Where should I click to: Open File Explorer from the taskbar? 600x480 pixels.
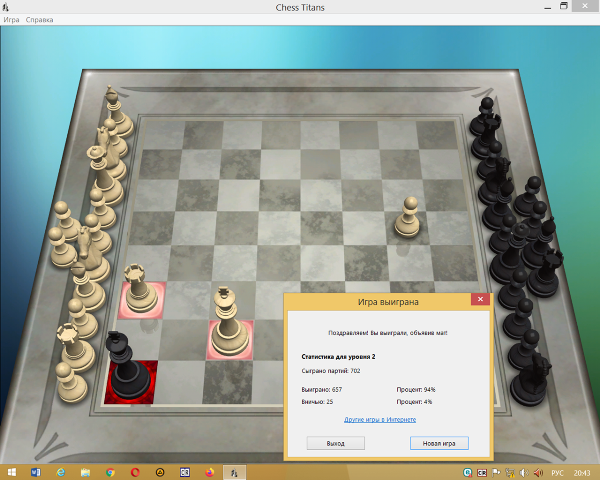[x=86, y=471]
